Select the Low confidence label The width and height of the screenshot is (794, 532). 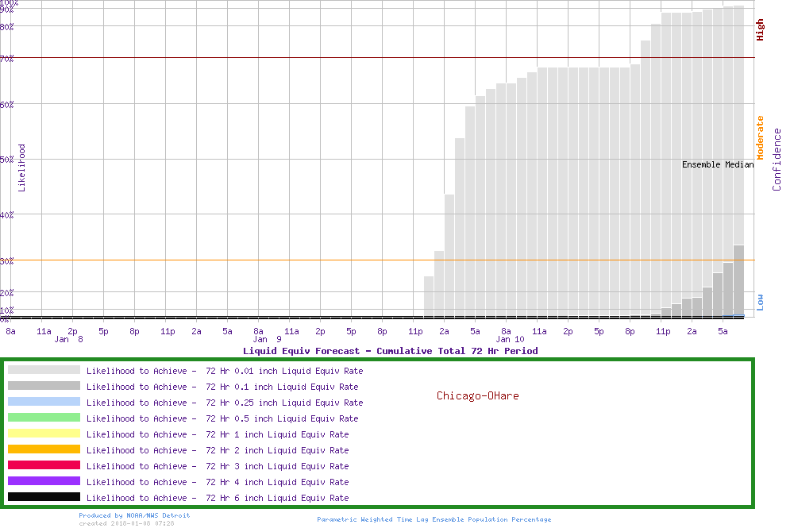point(760,302)
